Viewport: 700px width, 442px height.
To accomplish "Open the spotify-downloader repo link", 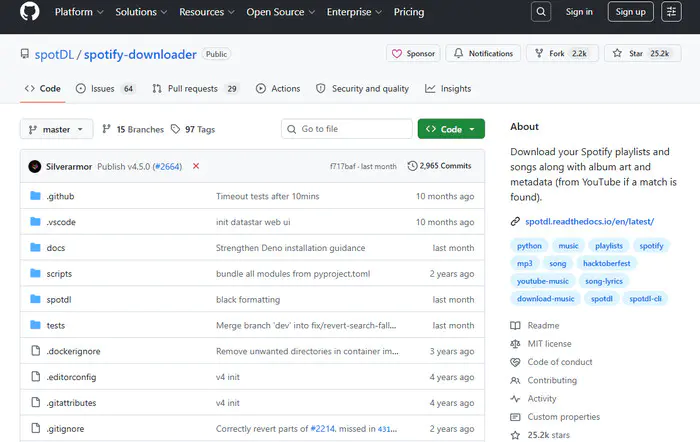I will [x=140, y=54].
